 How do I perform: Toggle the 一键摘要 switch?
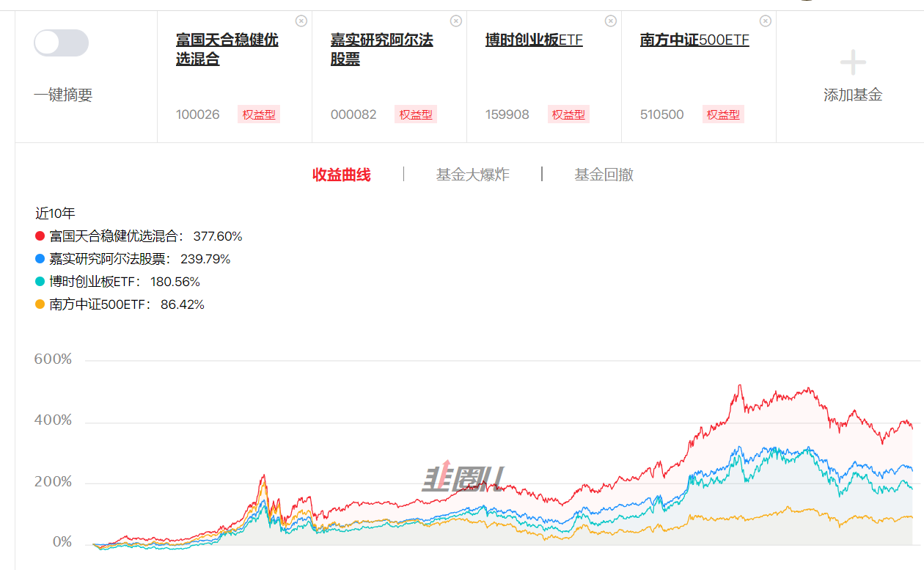click(x=62, y=43)
